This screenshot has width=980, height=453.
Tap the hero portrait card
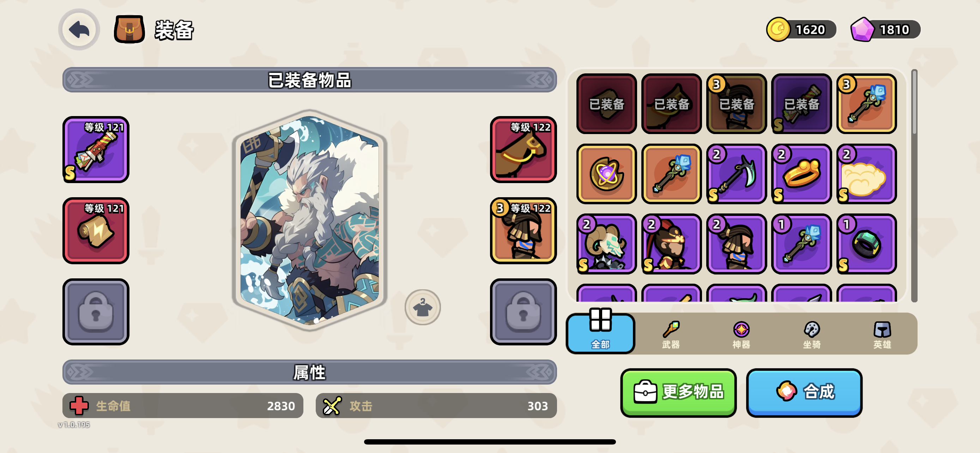click(309, 221)
